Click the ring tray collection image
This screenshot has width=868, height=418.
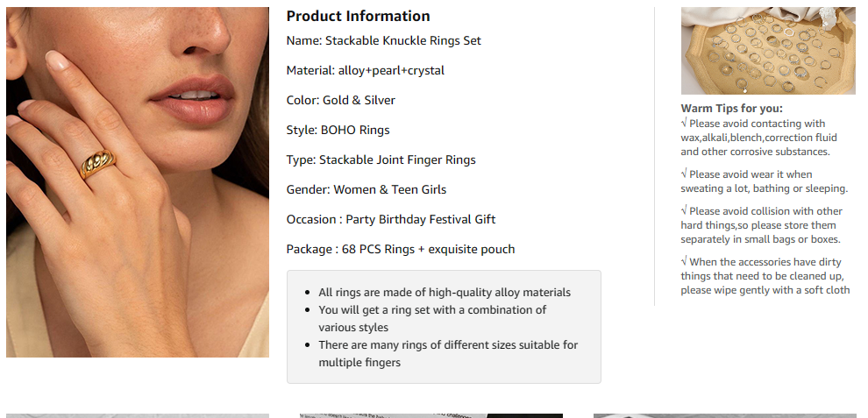767,51
